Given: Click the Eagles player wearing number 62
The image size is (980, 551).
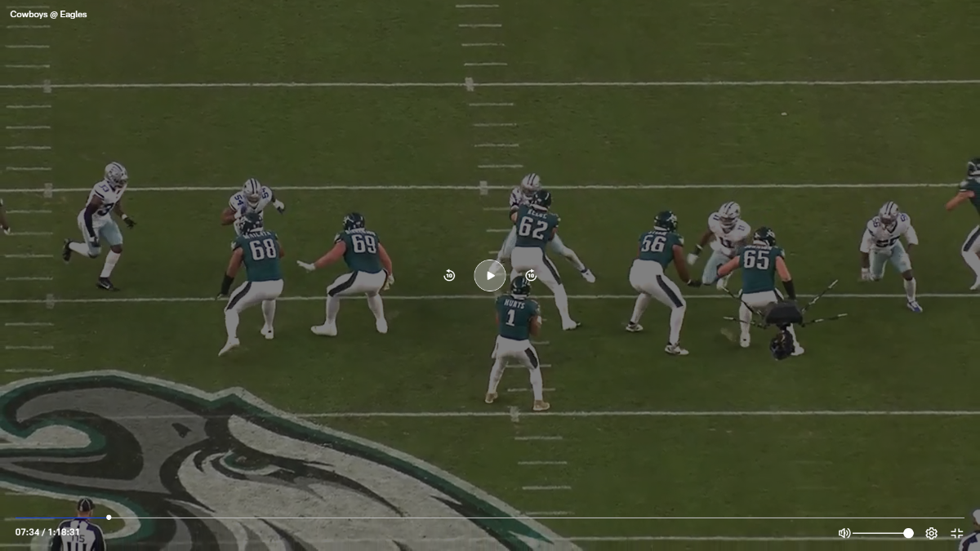Looking at the screenshot, I should coord(532,237).
